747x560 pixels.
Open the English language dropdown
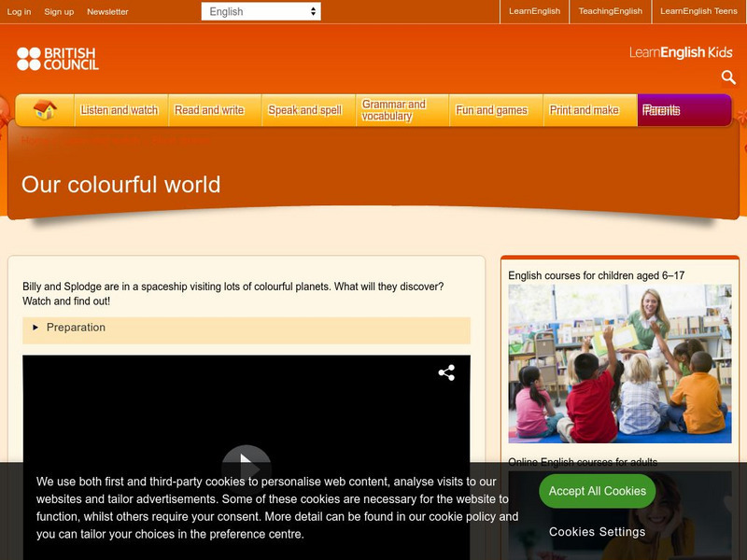(261, 11)
